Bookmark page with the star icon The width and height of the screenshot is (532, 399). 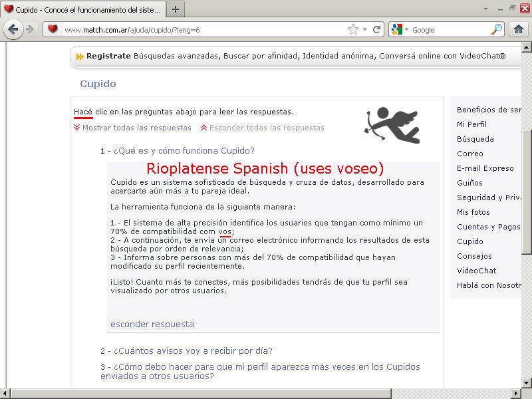[x=353, y=29]
